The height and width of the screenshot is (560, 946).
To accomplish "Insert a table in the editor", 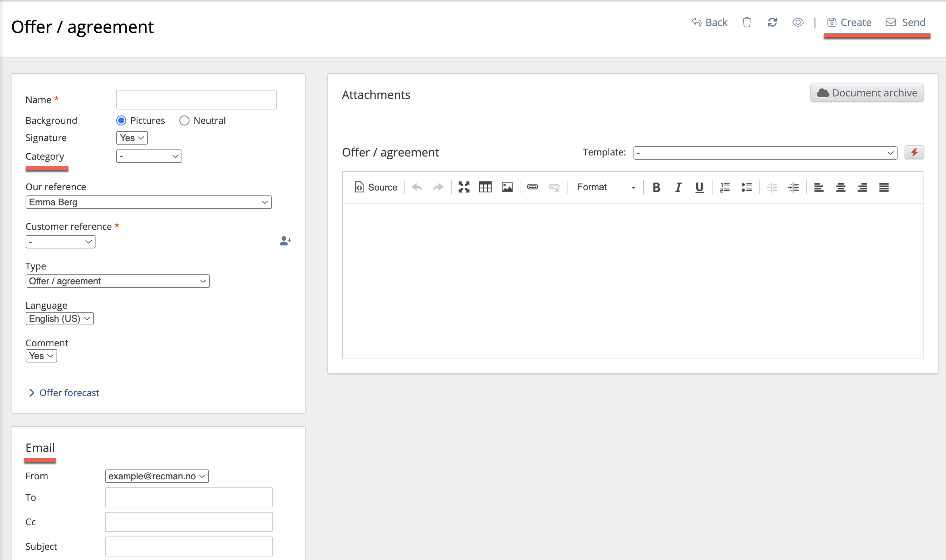I will click(485, 187).
